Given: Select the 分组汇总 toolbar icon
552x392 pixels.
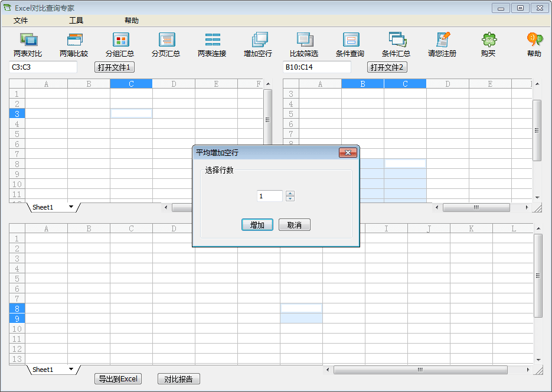Looking at the screenshot, I should (x=120, y=41).
